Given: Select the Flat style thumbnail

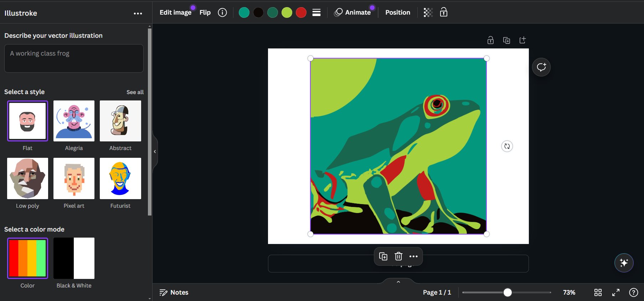Looking at the screenshot, I should point(27,121).
